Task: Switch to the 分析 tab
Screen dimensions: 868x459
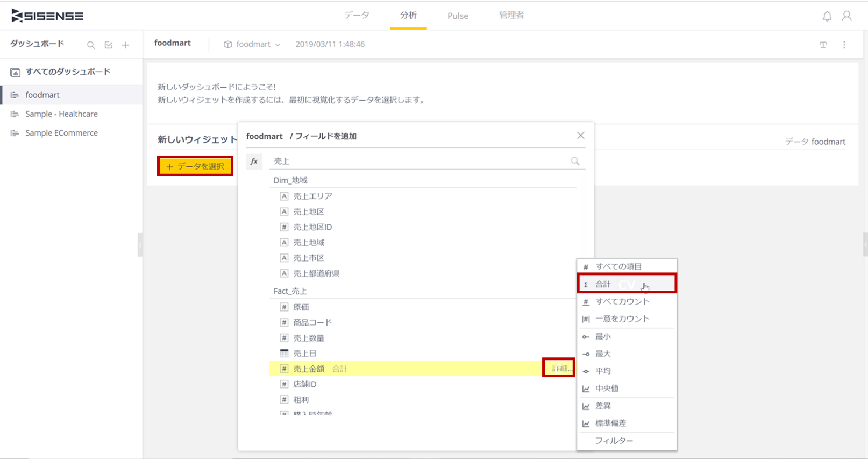Action: point(408,15)
